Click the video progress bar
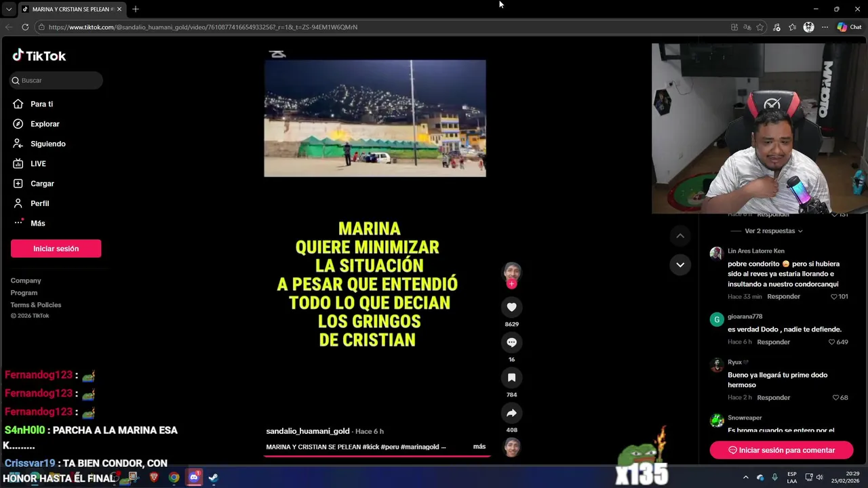Image resolution: width=868 pixels, height=488 pixels. tap(376, 456)
